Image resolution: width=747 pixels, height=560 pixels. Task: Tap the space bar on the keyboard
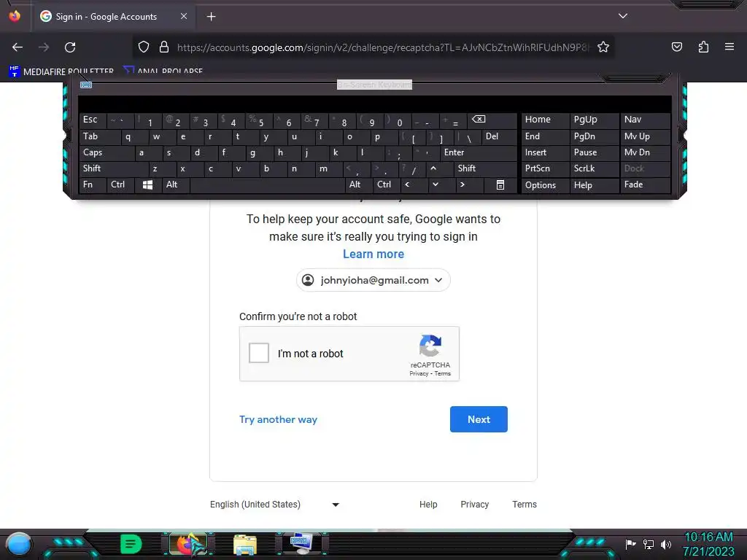point(267,184)
